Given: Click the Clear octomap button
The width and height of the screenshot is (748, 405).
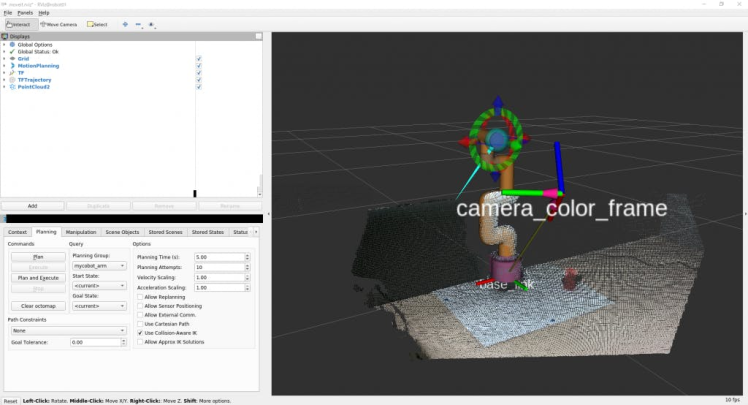Looking at the screenshot, I should [x=38, y=305].
